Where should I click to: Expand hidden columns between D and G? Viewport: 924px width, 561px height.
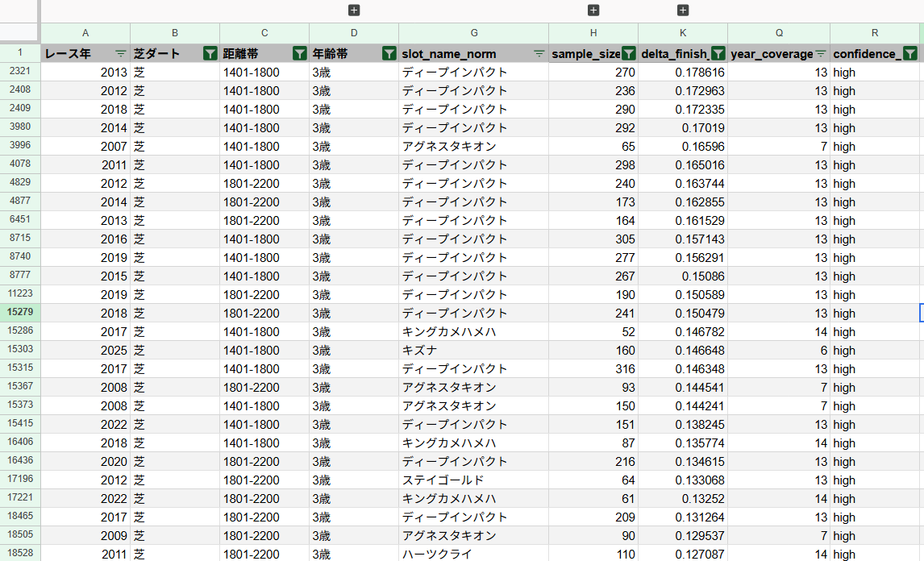click(354, 10)
